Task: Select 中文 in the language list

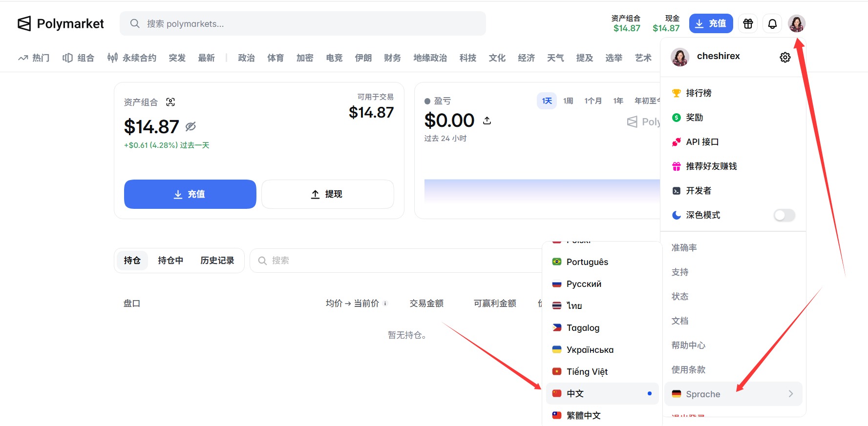Action: coord(602,393)
